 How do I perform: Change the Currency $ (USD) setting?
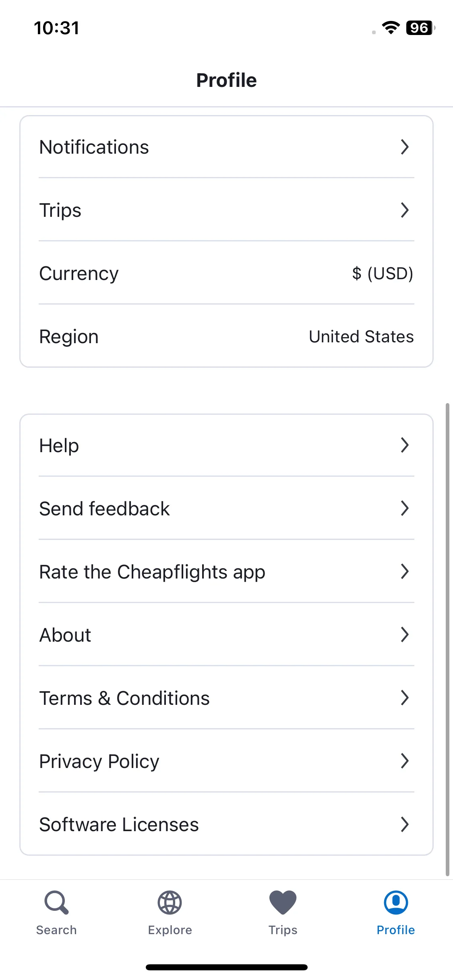point(226,273)
